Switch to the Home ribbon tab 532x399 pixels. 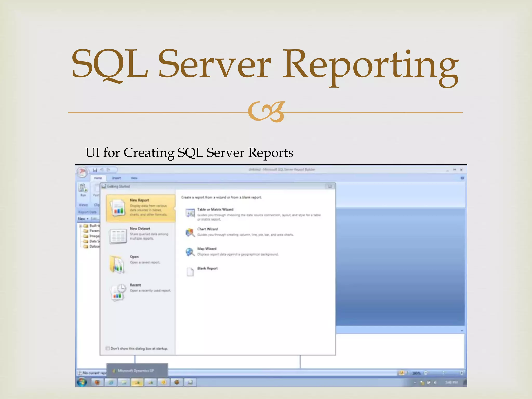pos(98,178)
